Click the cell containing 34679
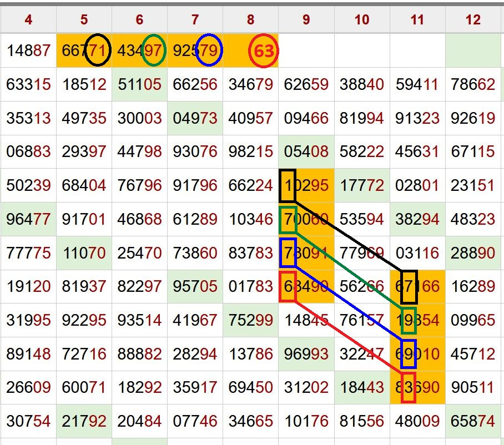 (x=251, y=84)
